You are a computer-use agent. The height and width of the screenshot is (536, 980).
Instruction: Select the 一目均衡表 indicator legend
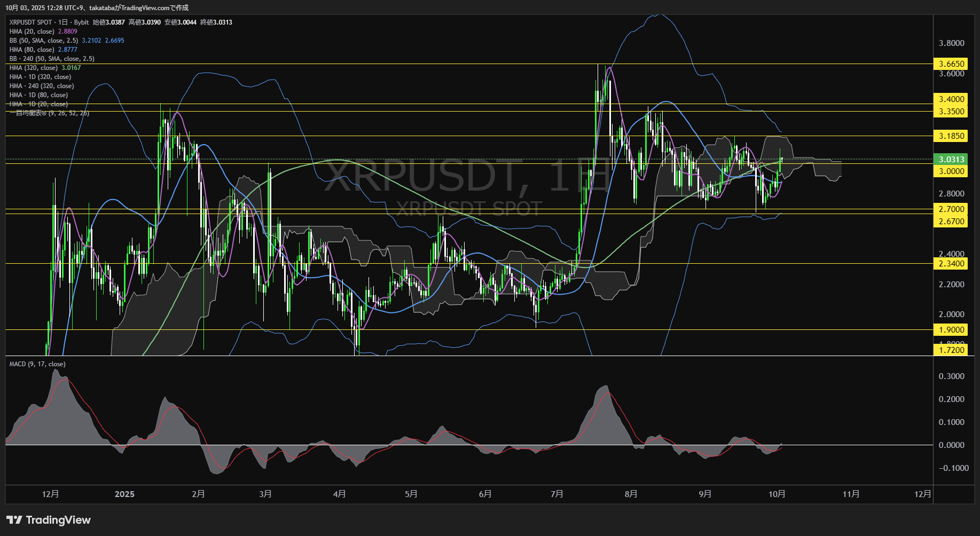[x=49, y=113]
